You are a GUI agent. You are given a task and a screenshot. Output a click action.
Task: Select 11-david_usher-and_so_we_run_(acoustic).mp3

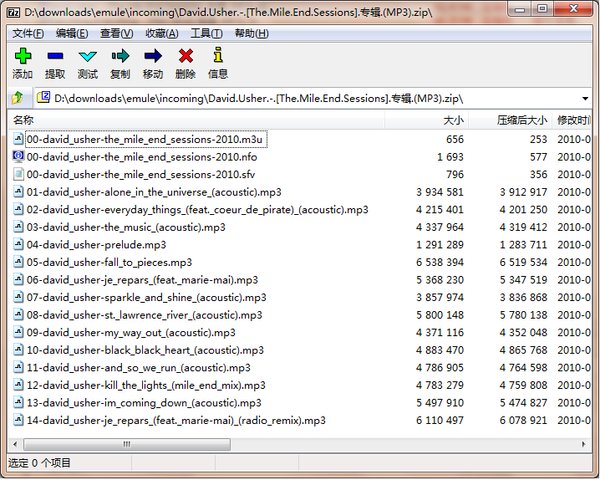pos(139,368)
